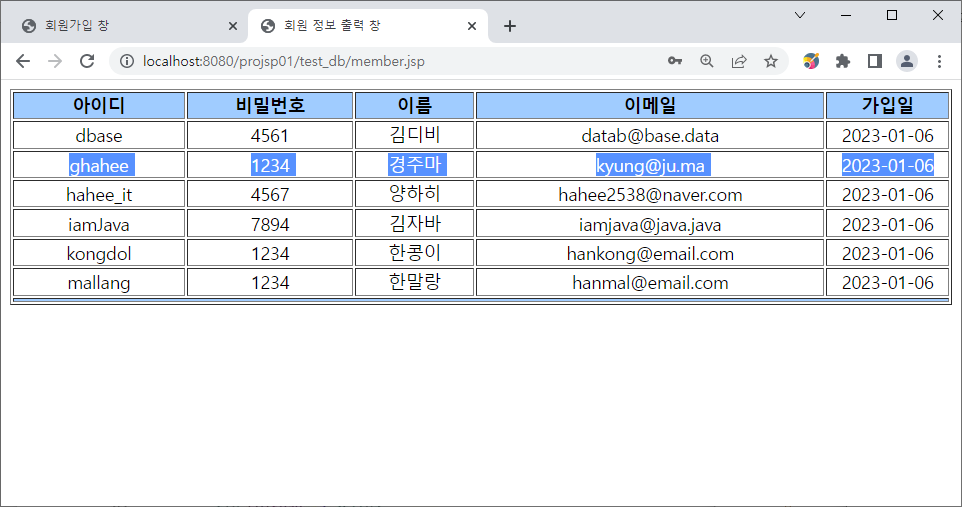This screenshot has width=962, height=507.
Task: Click the 비밀번호 column header
Action: pyautogui.click(x=270, y=106)
